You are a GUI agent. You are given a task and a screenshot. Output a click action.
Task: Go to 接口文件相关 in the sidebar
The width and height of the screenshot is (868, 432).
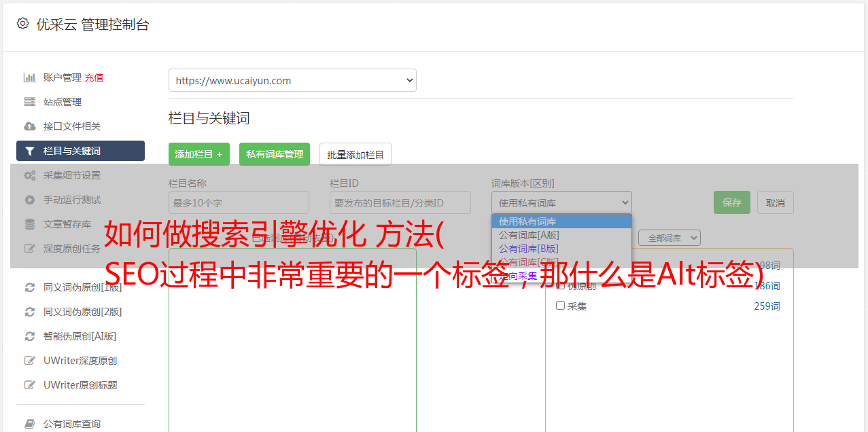[72, 126]
